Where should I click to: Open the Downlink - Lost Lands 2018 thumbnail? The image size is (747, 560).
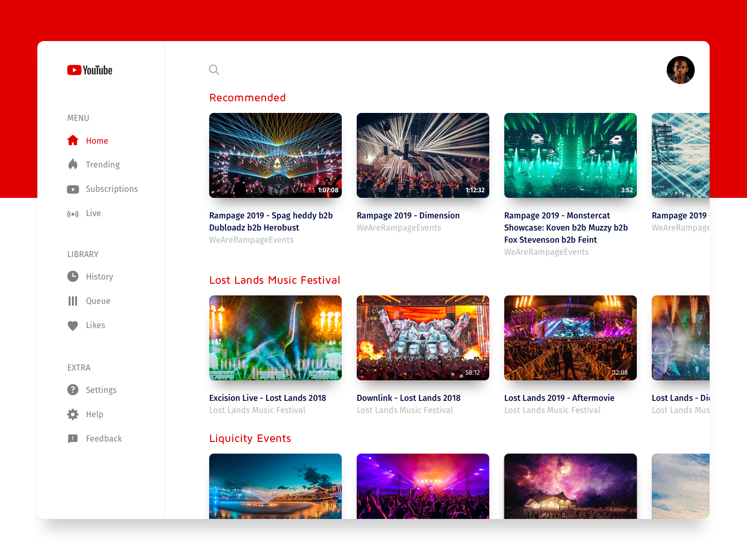point(423,338)
